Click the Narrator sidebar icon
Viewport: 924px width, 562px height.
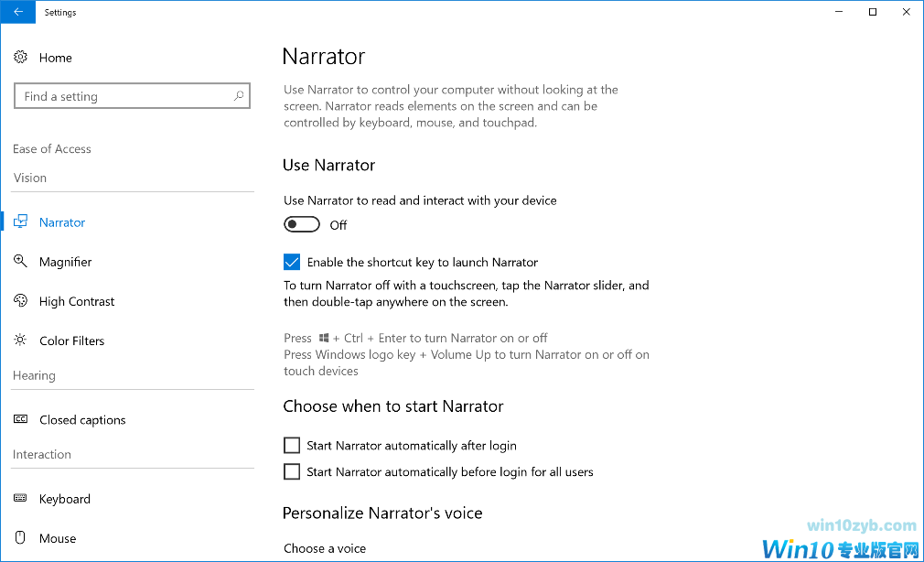[20, 222]
